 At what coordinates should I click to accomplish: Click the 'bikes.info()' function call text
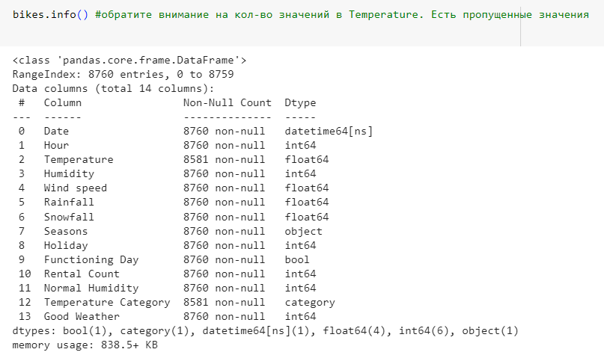(50, 16)
